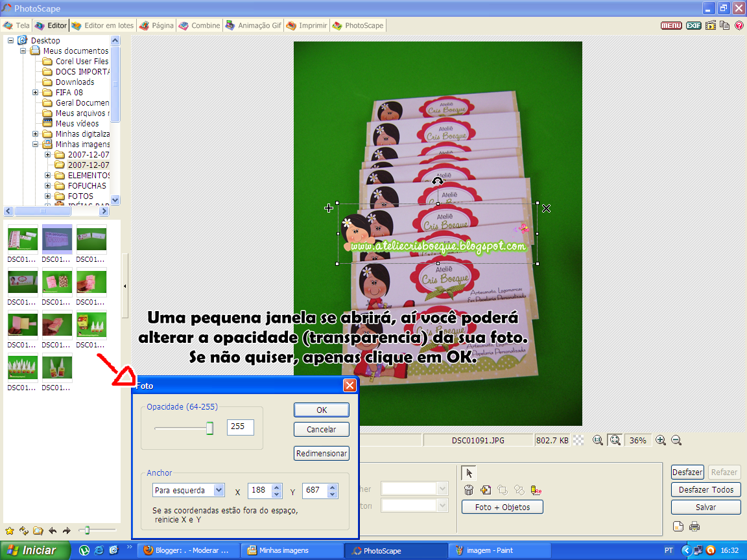Zoom out with the minus magnifier icon
The image size is (747, 560).
(x=676, y=441)
